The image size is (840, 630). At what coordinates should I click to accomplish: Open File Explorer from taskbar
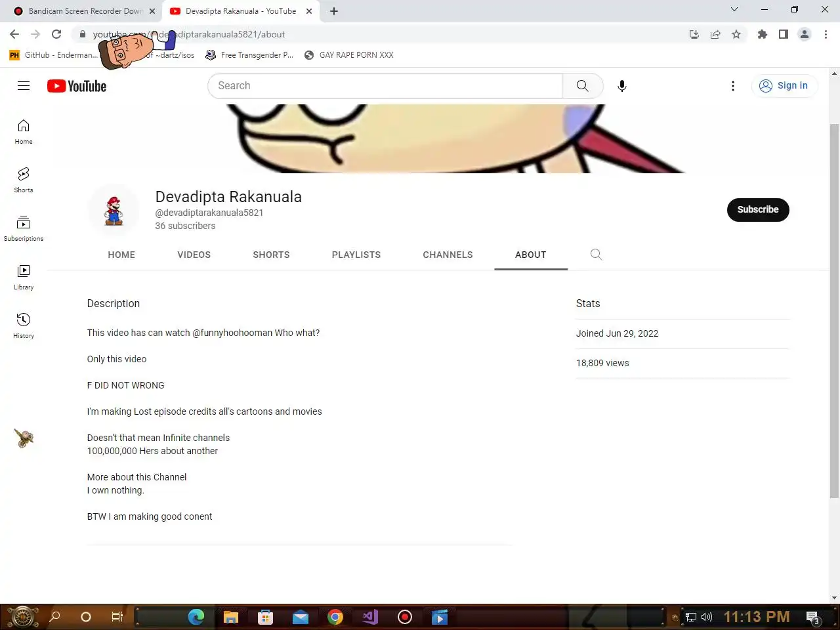pos(230,617)
